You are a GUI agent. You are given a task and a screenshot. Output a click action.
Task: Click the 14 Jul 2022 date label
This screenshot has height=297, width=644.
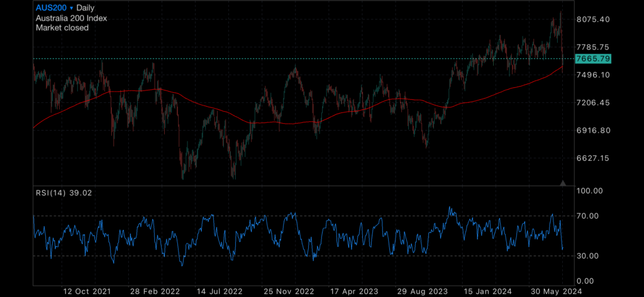(219, 291)
